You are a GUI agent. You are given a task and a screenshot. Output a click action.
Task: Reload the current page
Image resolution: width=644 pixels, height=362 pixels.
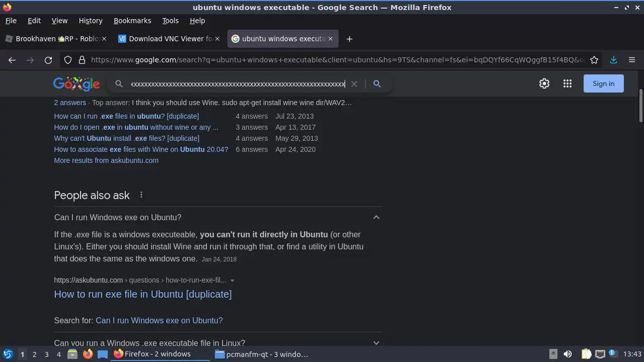click(x=48, y=60)
